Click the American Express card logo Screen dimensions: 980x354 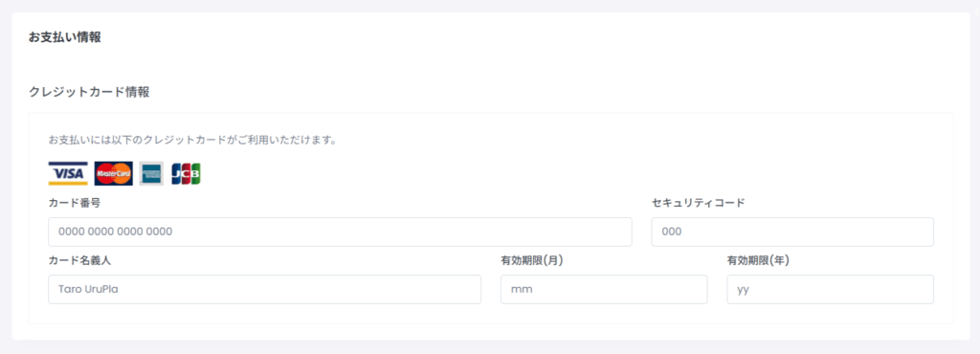pos(152,173)
